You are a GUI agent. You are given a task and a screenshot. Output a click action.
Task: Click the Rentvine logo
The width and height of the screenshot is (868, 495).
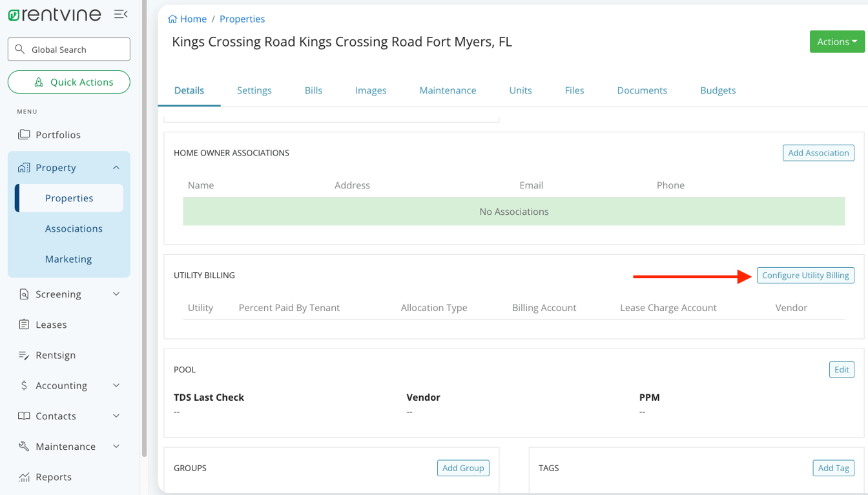(x=54, y=14)
